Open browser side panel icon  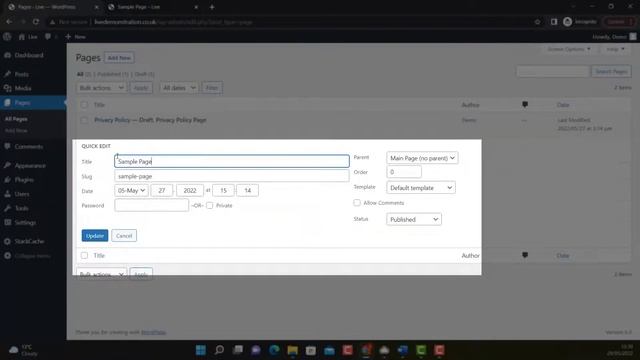coord(553,22)
